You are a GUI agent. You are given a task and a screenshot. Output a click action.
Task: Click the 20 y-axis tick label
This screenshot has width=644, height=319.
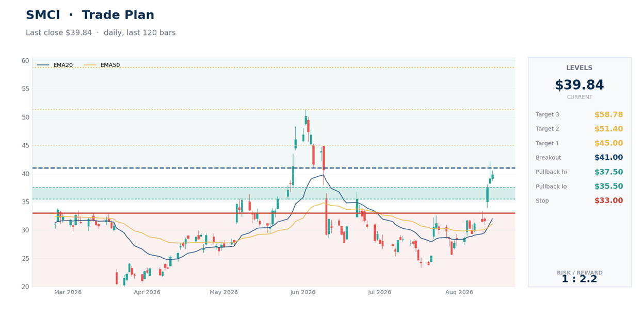pyautogui.click(x=25, y=287)
